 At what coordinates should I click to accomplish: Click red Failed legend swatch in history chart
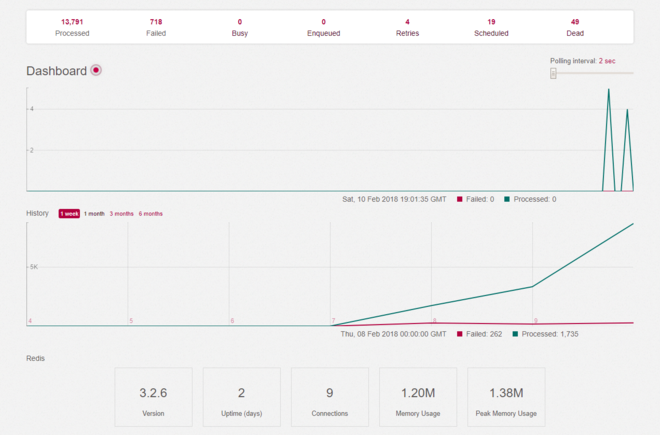460,334
